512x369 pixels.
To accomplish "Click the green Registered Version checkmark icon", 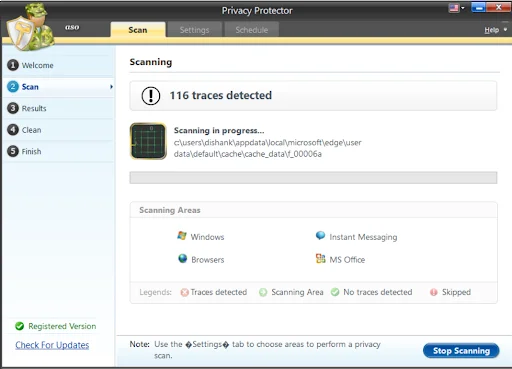I will [20, 326].
